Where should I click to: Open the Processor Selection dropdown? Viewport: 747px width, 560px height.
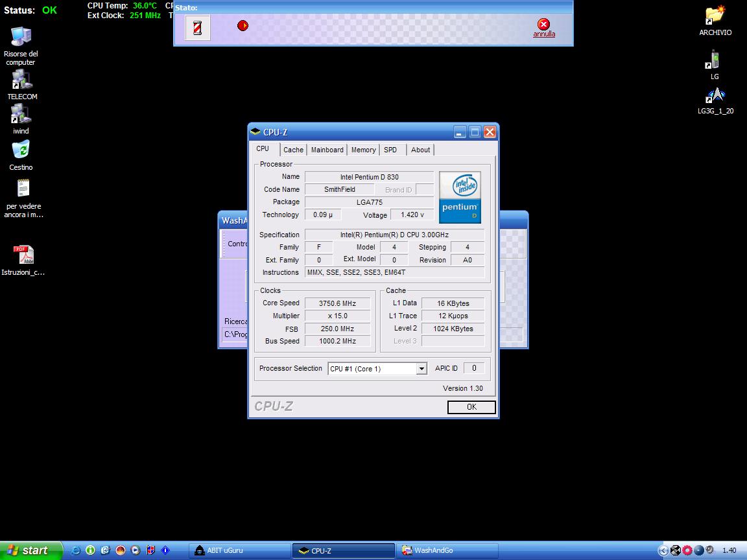coord(421,369)
